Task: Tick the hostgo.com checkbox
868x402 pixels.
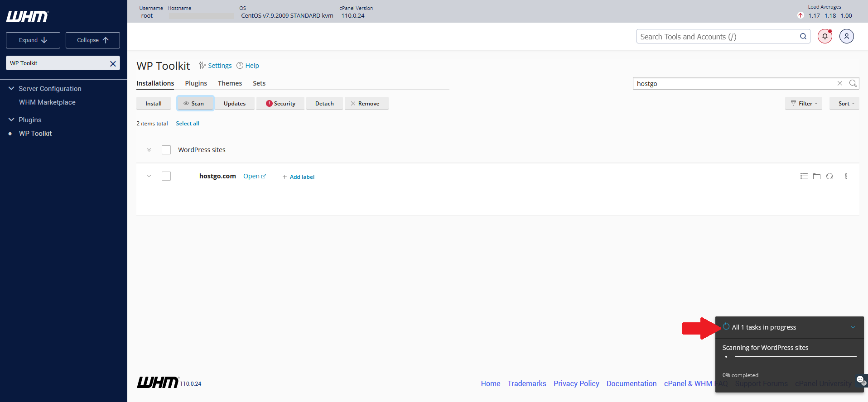Action: click(166, 176)
